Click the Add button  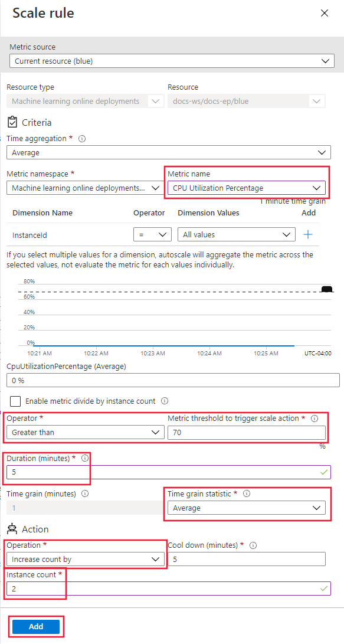36,627
